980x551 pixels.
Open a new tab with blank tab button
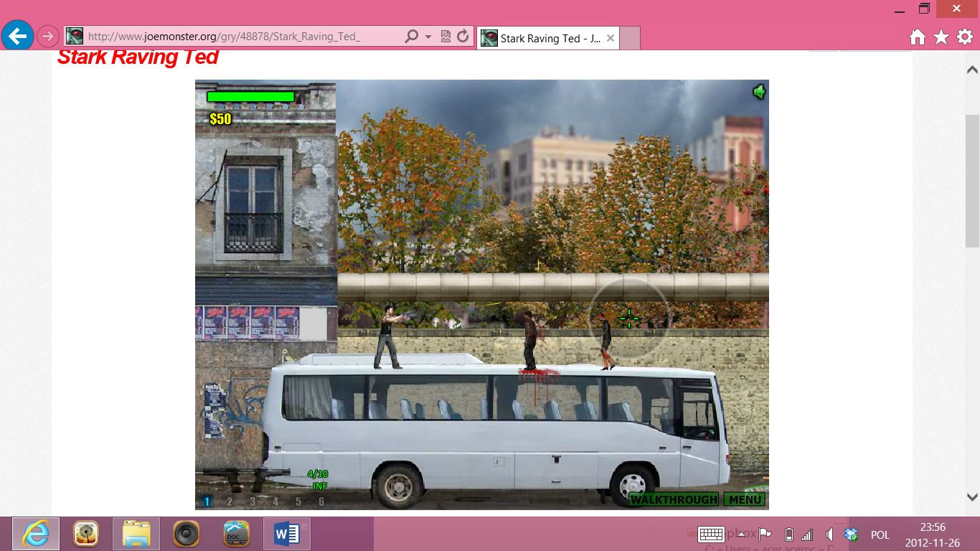(x=629, y=38)
